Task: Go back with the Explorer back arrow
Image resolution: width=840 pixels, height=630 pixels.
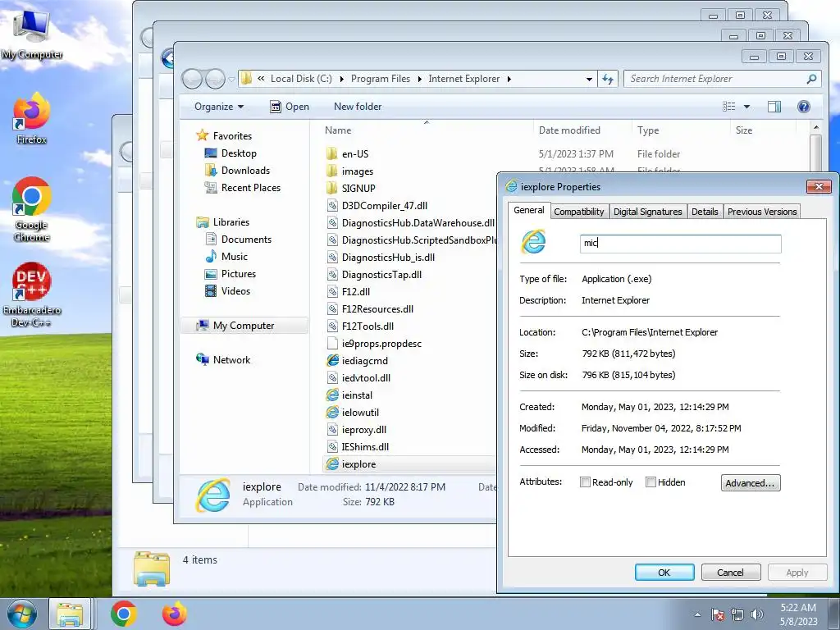Action: [192, 80]
